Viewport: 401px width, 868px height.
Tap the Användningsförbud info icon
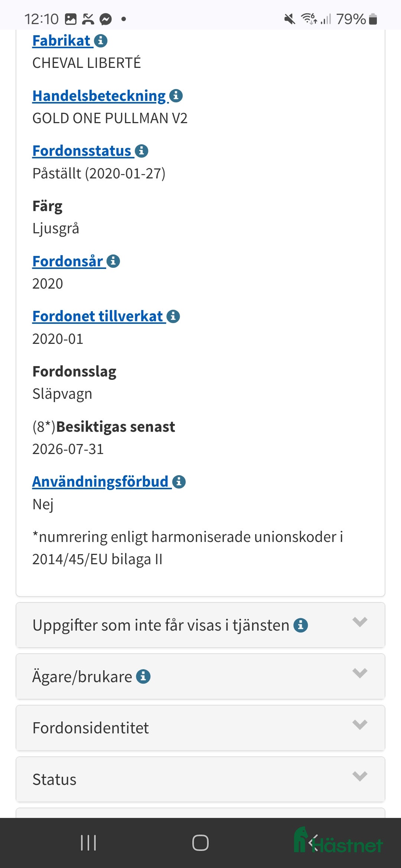click(179, 482)
